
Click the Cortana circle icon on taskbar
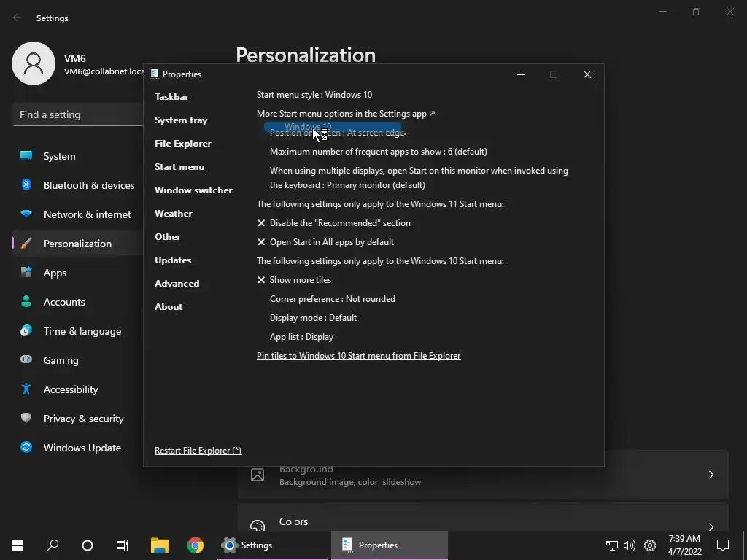(88, 545)
